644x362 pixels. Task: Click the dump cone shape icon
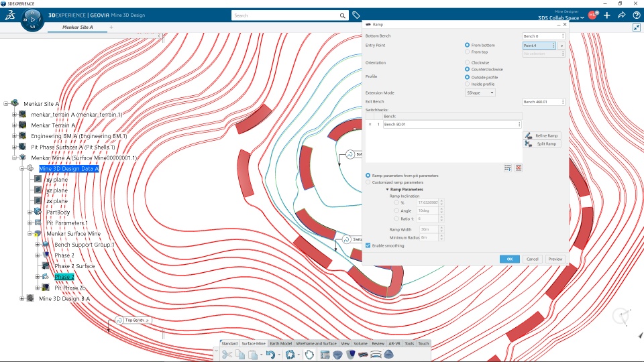[x=388, y=354]
